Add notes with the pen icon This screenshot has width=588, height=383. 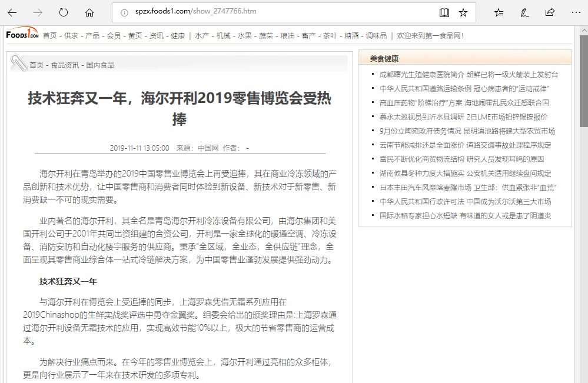point(524,13)
